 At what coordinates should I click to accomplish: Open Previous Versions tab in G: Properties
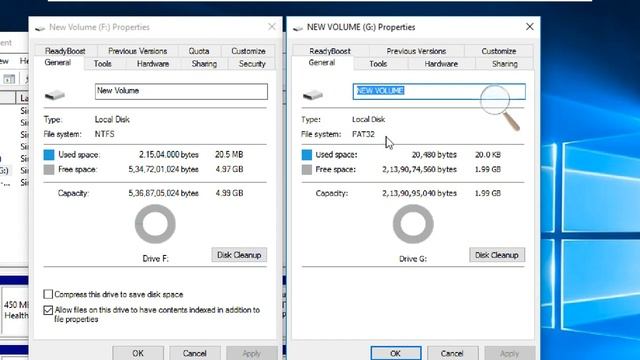416,51
